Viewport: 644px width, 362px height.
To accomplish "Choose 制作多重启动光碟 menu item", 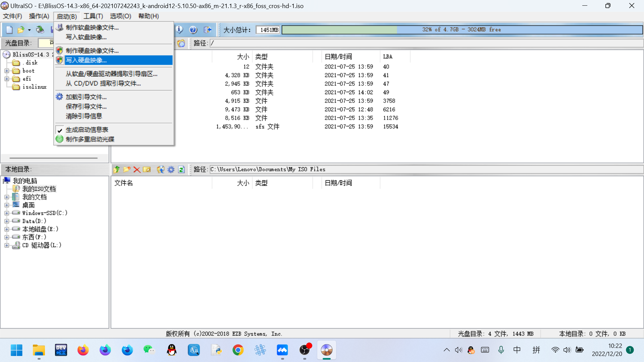I will point(90,139).
